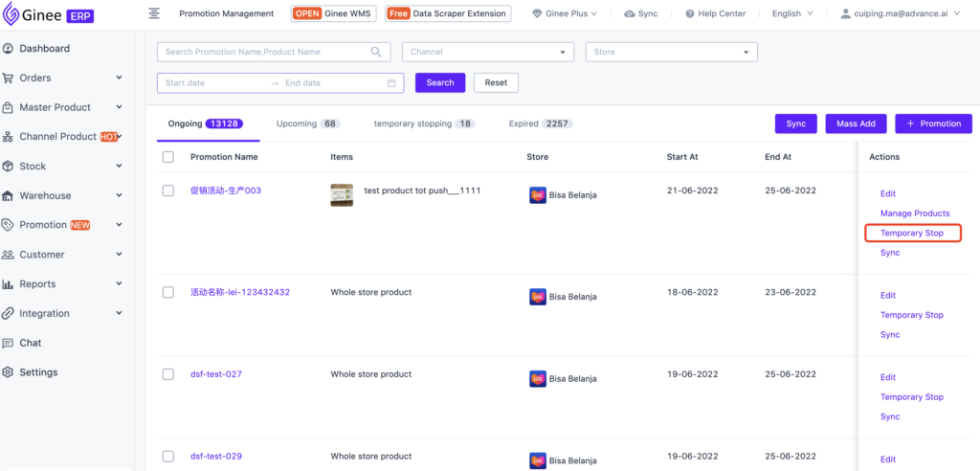The height and width of the screenshot is (471, 980).
Task: Click the Dashboard gauge icon
Action: 8,49
